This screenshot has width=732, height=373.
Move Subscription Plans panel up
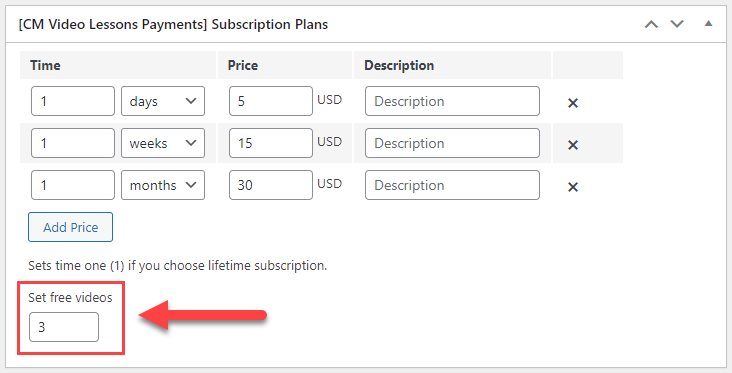tap(651, 24)
